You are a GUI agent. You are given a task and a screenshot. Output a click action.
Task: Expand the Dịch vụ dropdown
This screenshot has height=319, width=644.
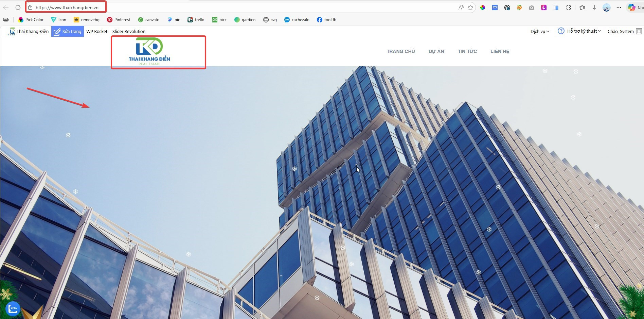click(x=540, y=31)
